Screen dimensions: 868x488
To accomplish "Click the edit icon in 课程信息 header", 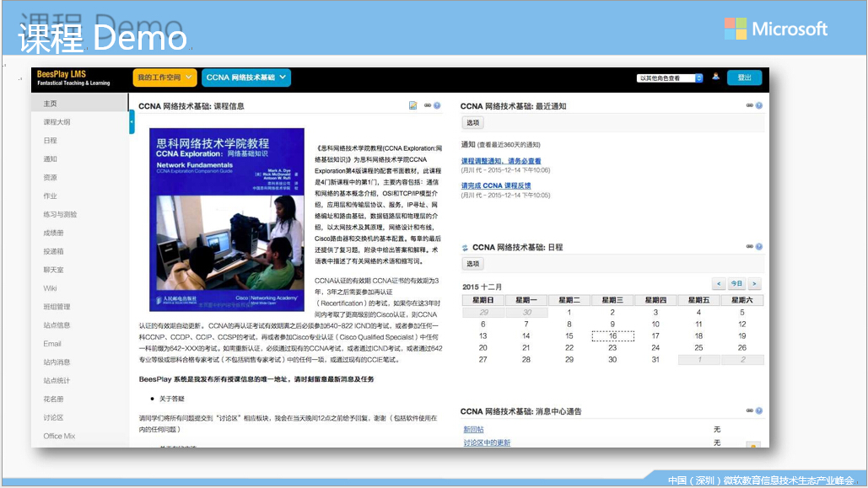I will pos(413,105).
